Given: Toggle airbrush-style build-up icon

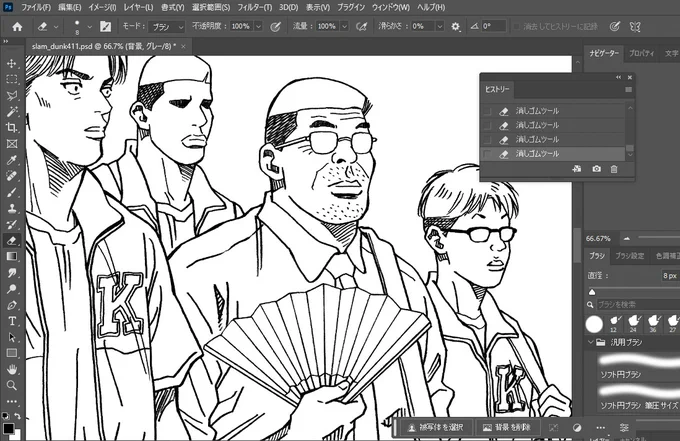Looking at the screenshot, I should tap(361, 27).
